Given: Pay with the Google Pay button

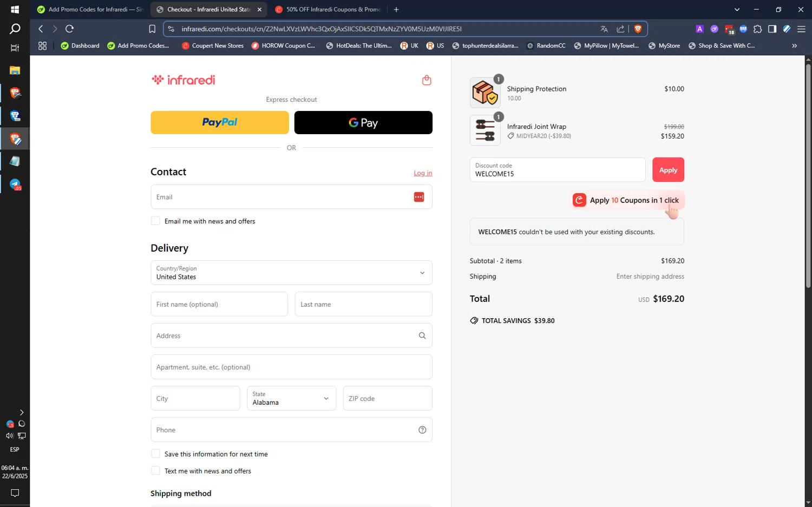Looking at the screenshot, I should click(363, 122).
